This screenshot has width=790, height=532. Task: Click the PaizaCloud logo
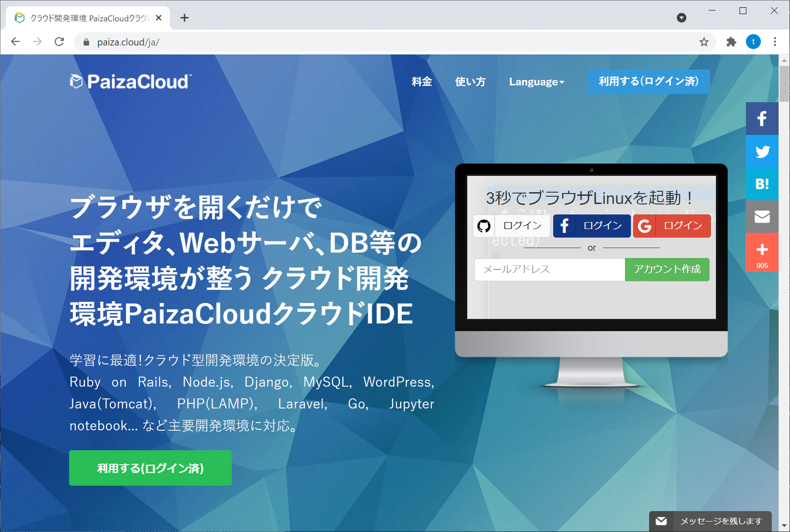(131, 81)
